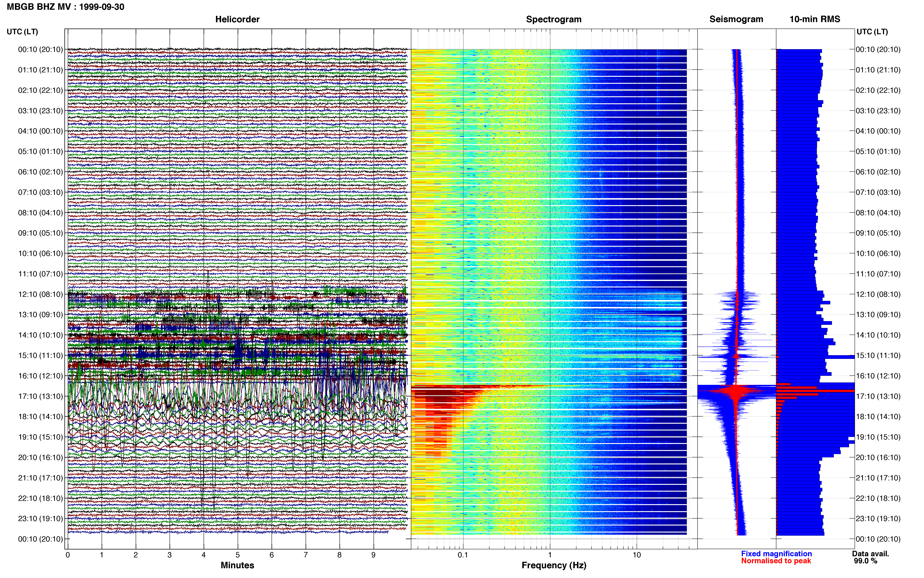This screenshot has width=924, height=578.
Task: Select minute tick '0' under the helicorder
Action: (x=68, y=555)
